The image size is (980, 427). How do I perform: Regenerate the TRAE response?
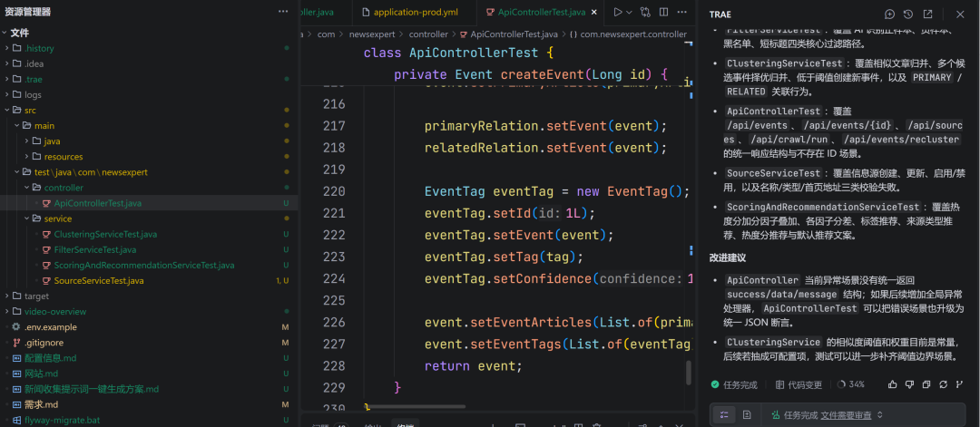pyautogui.click(x=943, y=384)
